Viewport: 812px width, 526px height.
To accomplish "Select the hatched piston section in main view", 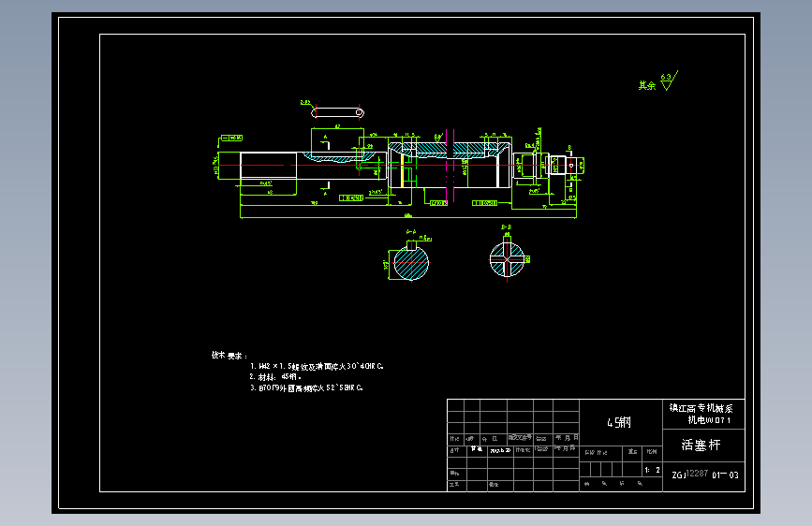I will click(x=449, y=150).
